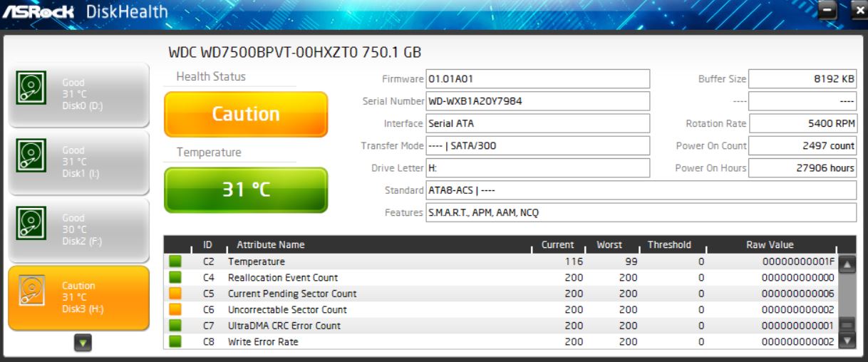Click the Temperature current value 116
Screen dimensions: 868x362
[x=574, y=262]
